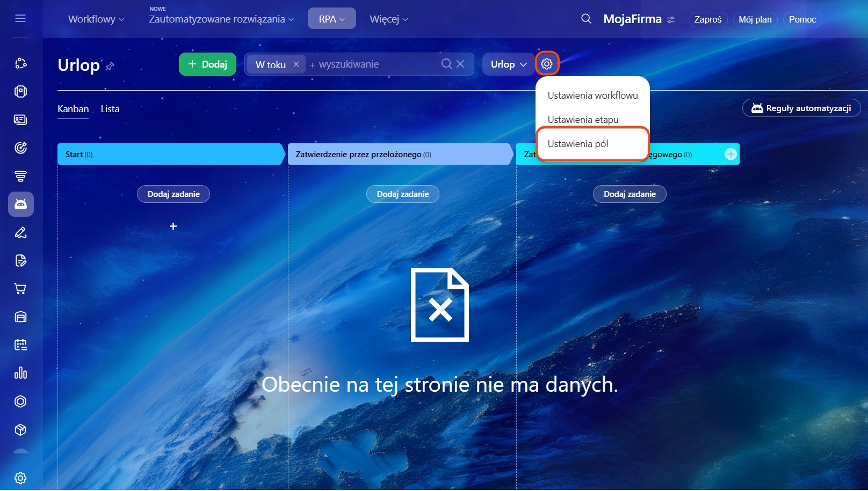Open the Urlop workflow dropdown
This screenshot has height=491, width=868.
508,64
